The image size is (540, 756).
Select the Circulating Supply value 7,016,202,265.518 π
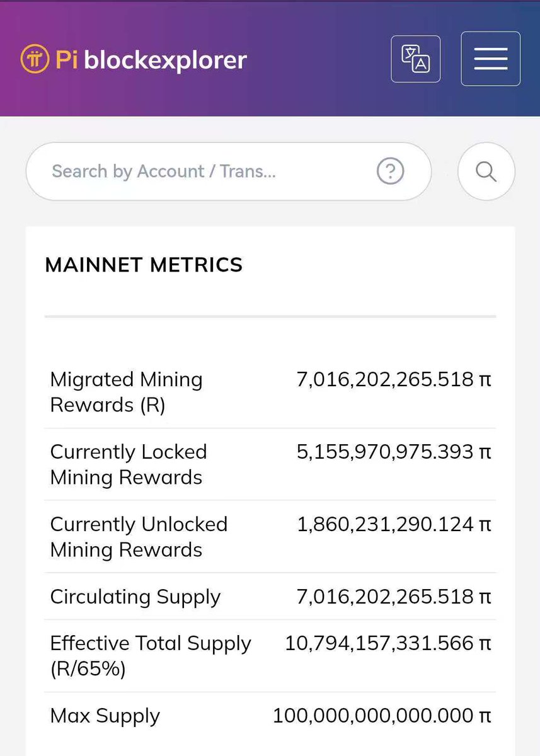pyautogui.click(x=394, y=597)
